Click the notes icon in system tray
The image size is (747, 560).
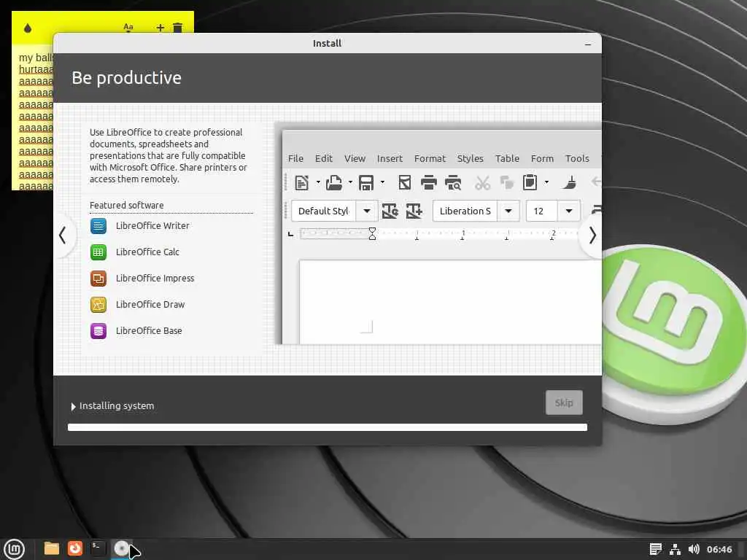point(656,549)
